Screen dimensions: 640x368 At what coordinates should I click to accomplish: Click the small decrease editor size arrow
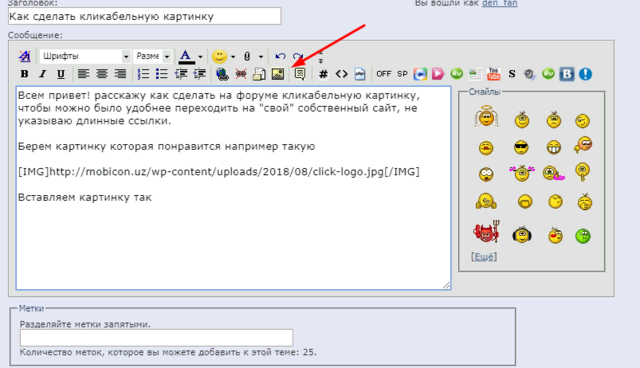[321, 53]
